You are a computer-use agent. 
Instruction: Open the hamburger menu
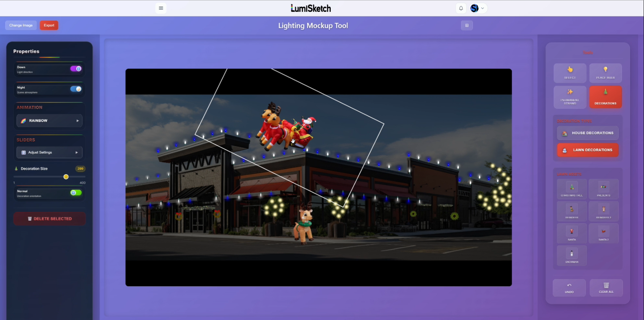click(x=161, y=8)
